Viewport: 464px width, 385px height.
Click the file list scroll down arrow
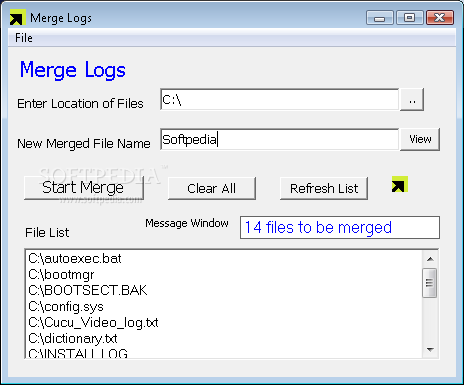tap(430, 350)
